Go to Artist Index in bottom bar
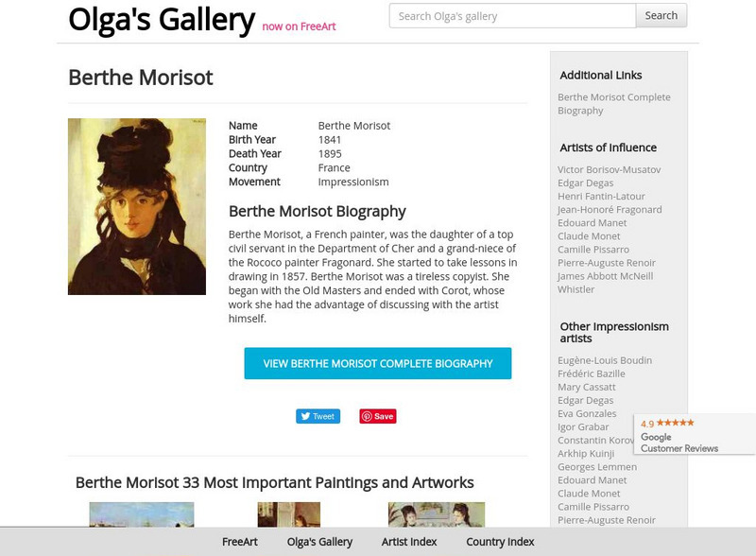Viewport: 756px width, 556px height. point(409,542)
